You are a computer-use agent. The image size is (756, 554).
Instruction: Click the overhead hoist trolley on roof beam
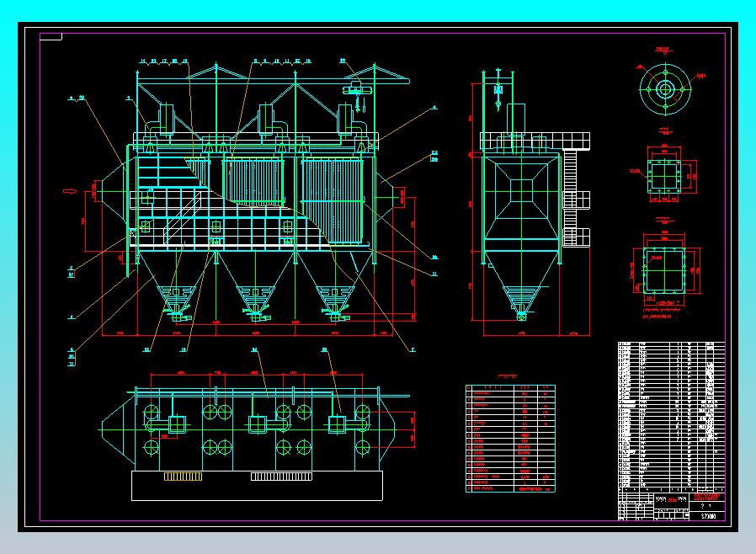tap(355, 89)
